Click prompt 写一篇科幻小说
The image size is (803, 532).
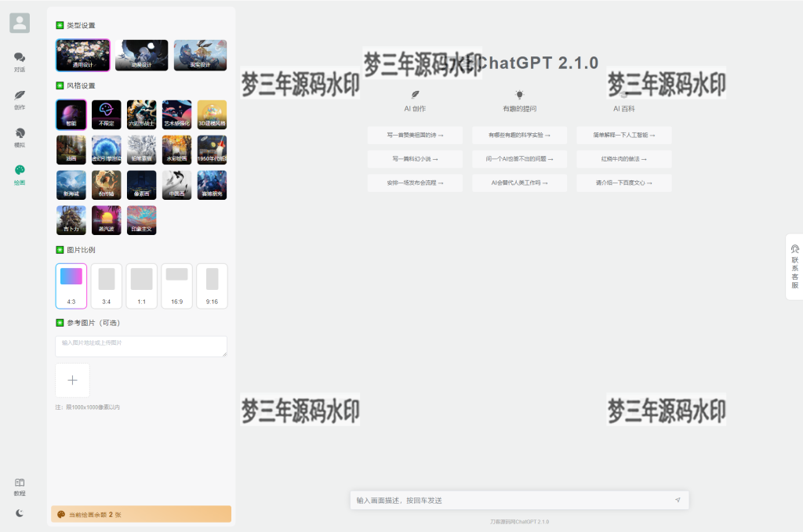(415, 159)
